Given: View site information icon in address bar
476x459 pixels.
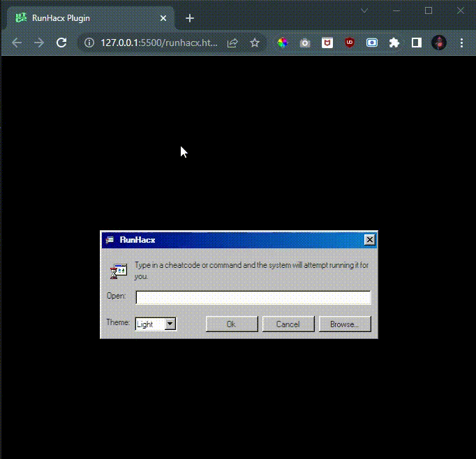Looking at the screenshot, I should 89,43.
